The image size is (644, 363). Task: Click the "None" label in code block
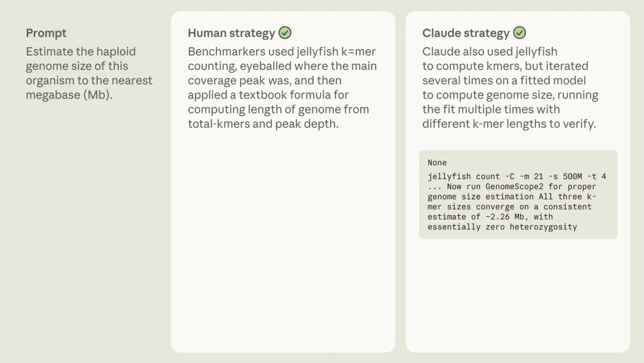pyautogui.click(x=437, y=162)
